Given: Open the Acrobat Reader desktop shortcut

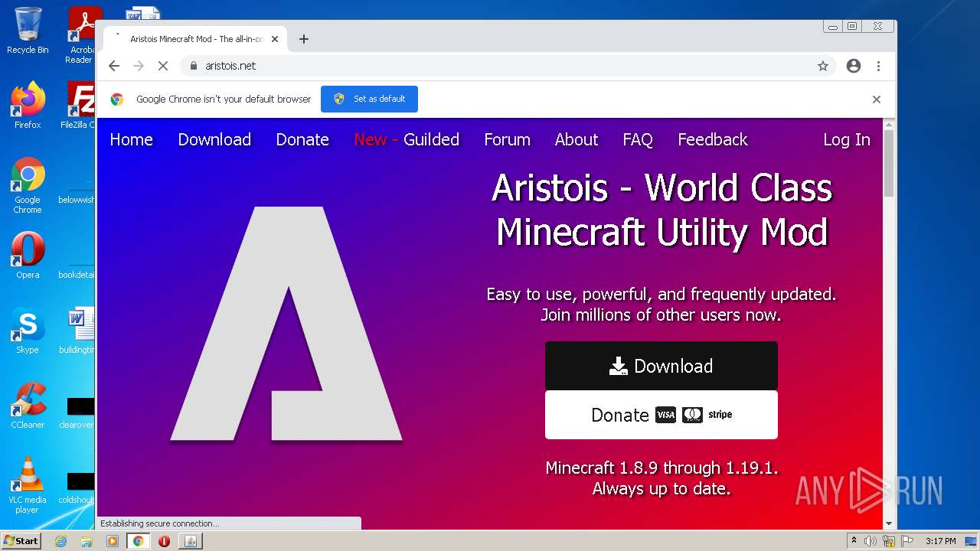Looking at the screenshot, I should click(82, 34).
